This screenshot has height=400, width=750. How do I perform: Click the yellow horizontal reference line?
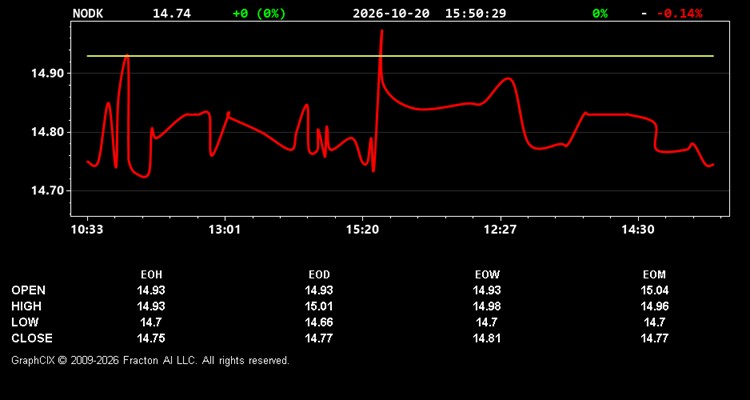(400, 56)
